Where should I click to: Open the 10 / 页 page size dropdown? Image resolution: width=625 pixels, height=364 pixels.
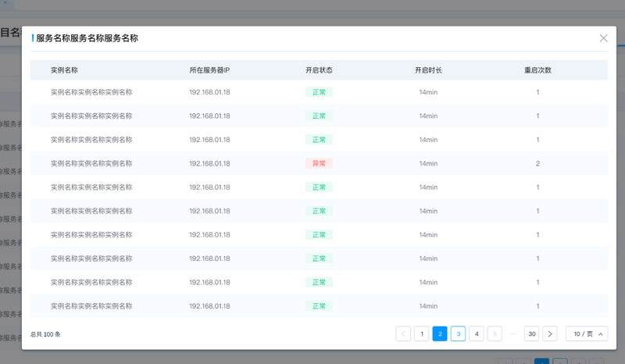click(x=587, y=334)
